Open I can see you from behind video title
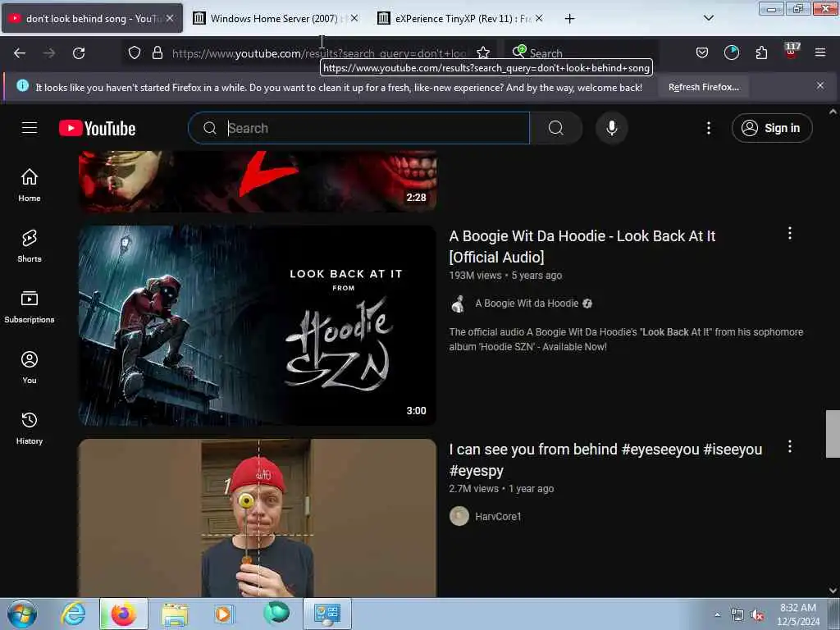 [605, 459]
